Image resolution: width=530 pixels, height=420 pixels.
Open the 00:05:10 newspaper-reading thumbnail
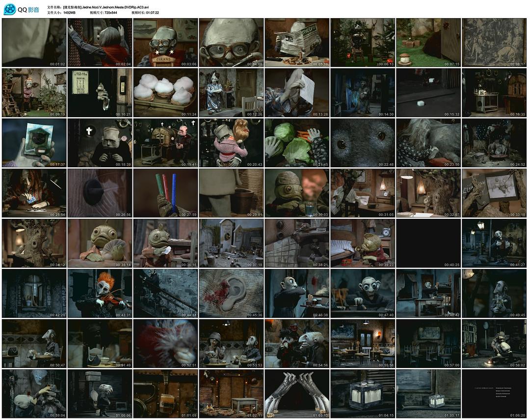(x=297, y=43)
